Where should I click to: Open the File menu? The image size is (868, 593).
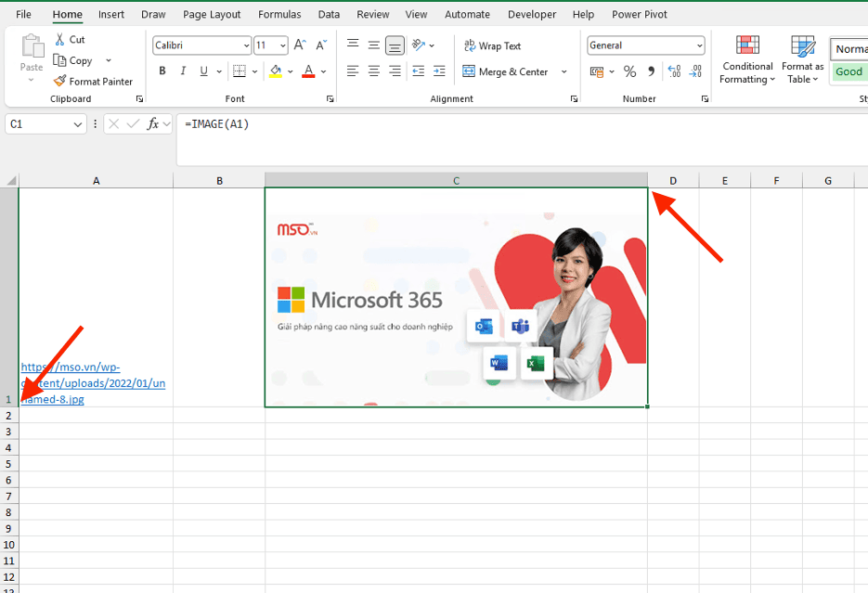[x=23, y=14]
